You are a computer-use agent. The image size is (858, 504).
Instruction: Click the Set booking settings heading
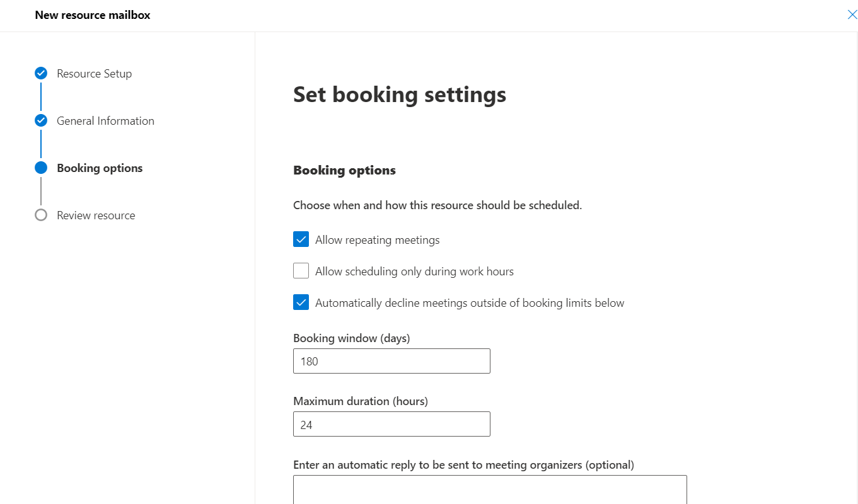coord(400,94)
